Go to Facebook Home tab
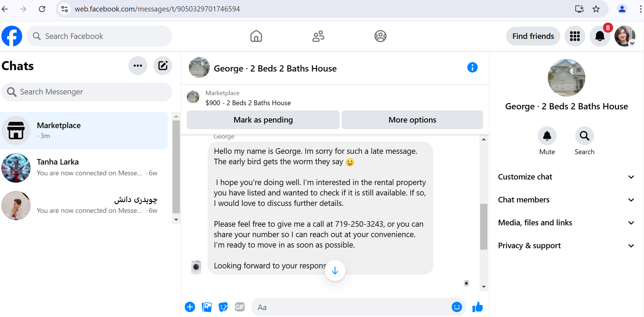The width and height of the screenshot is (644, 317). click(256, 36)
